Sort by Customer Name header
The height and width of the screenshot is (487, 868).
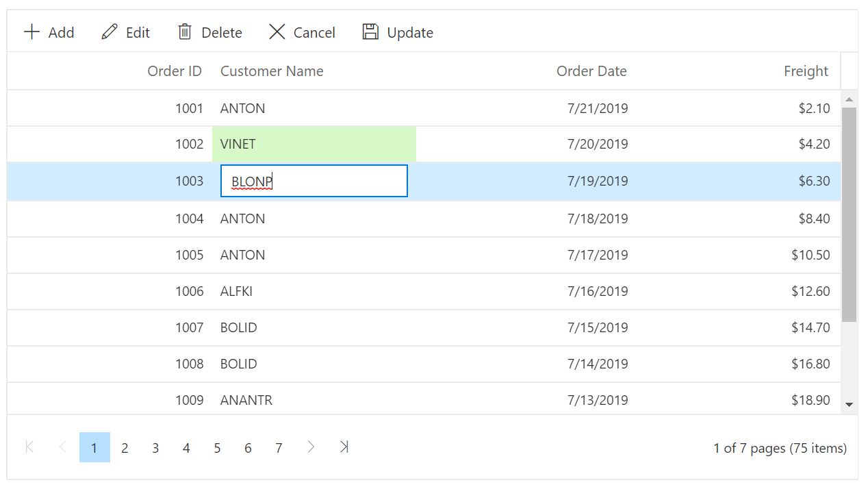(272, 71)
